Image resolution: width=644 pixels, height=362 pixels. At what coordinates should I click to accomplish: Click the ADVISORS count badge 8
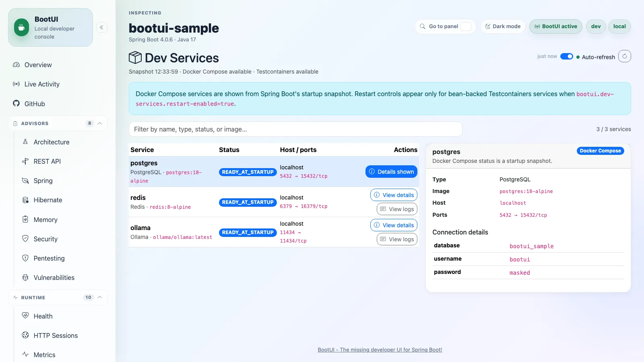(89, 123)
